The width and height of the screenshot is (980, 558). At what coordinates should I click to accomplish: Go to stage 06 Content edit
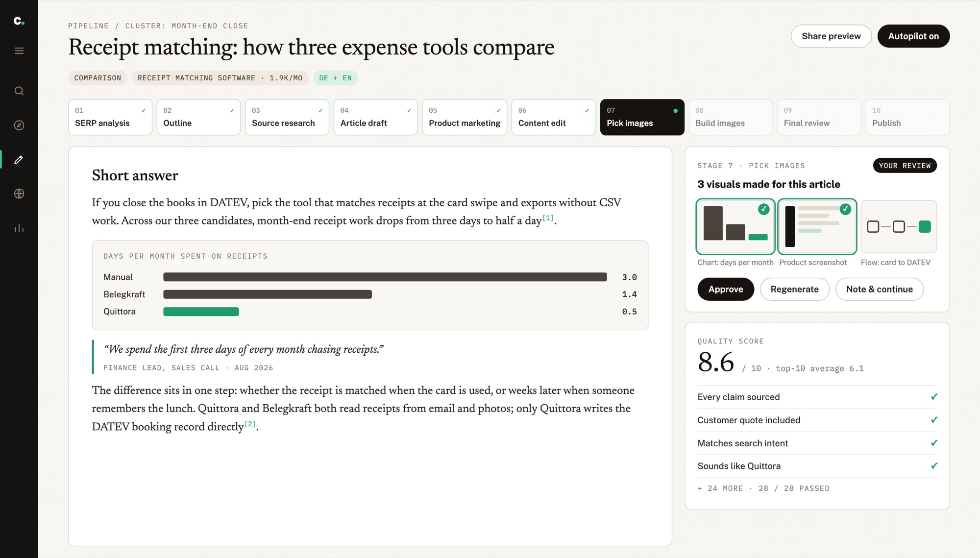pyautogui.click(x=554, y=118)
